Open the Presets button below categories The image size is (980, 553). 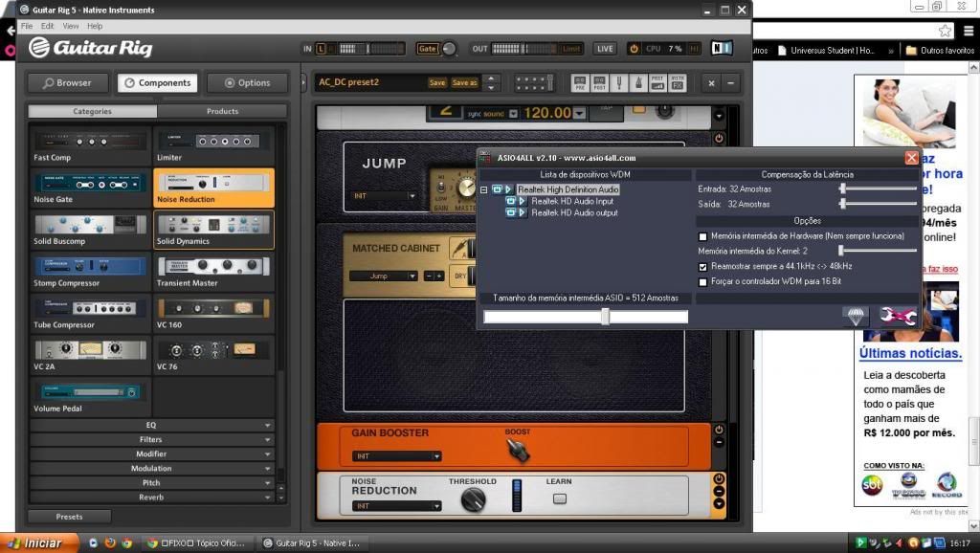pyautogui.click(x=69, y=517)
